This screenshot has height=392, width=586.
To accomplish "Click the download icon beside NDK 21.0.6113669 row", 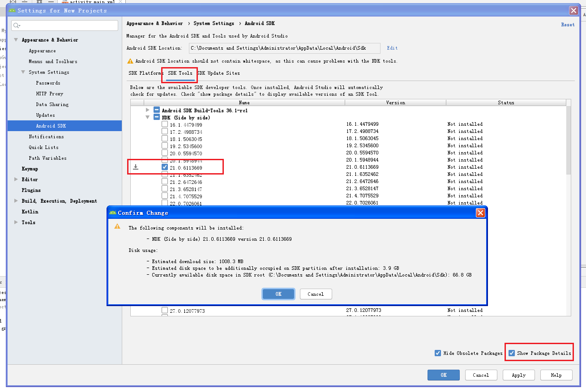I will coord(136,167).
